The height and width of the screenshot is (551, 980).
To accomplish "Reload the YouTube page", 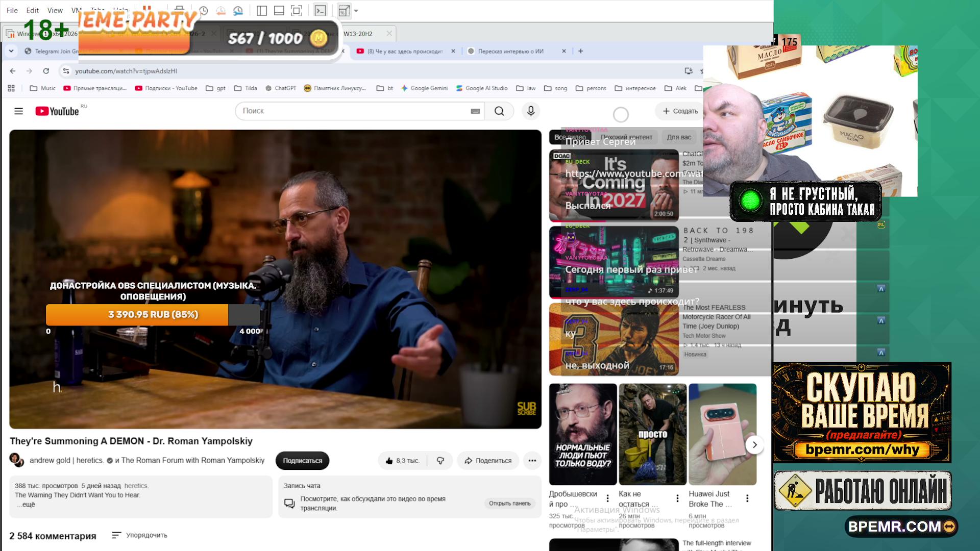I will click(46, 71).
